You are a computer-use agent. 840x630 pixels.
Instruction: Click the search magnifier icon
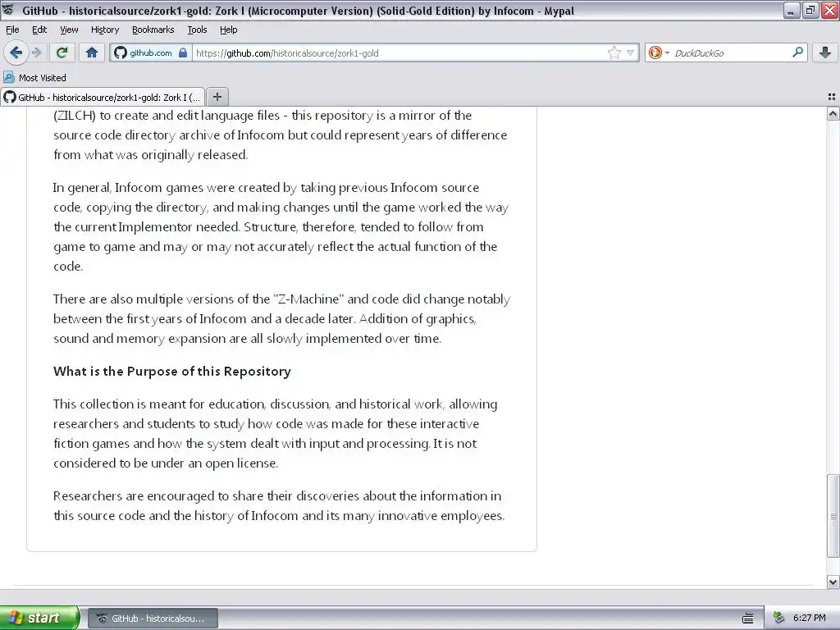[x=797, y=52]
